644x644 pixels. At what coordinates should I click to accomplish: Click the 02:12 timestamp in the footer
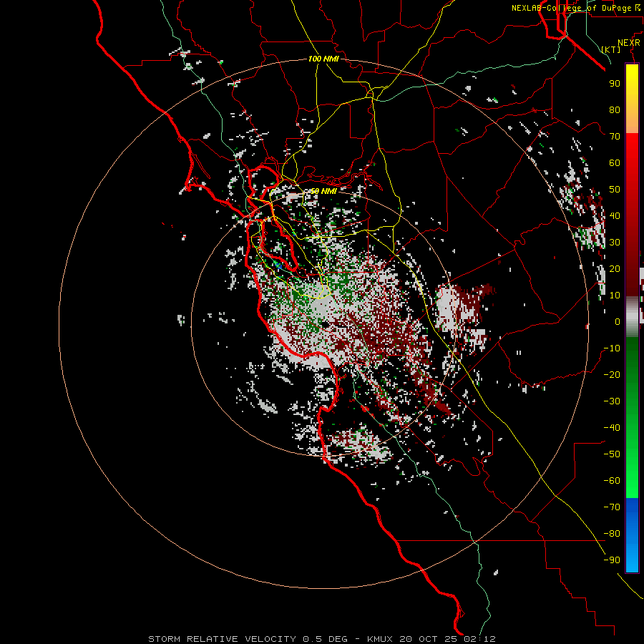[x=479, y=639]
